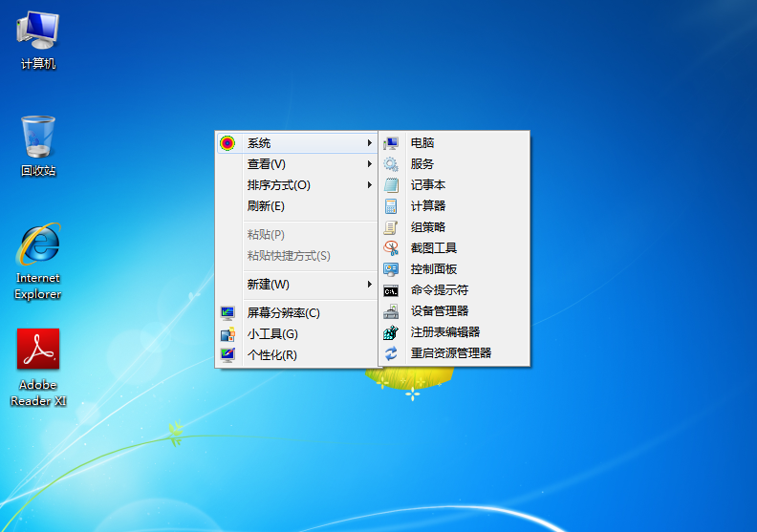Viewport: 757px width, 532px height.
Task: Expand the 查看(V) submenu arrow
Action: coord(369,164)
